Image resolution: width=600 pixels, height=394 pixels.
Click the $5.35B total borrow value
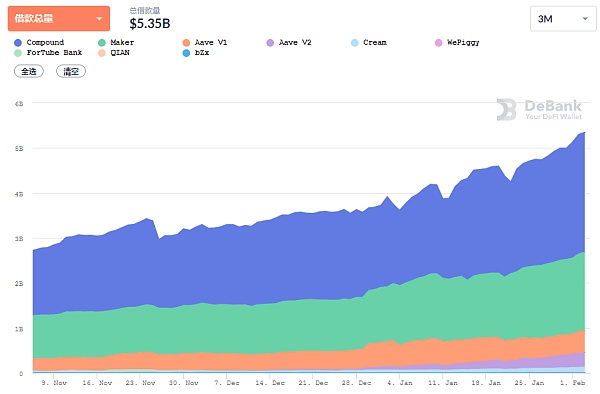coord(150,24)
